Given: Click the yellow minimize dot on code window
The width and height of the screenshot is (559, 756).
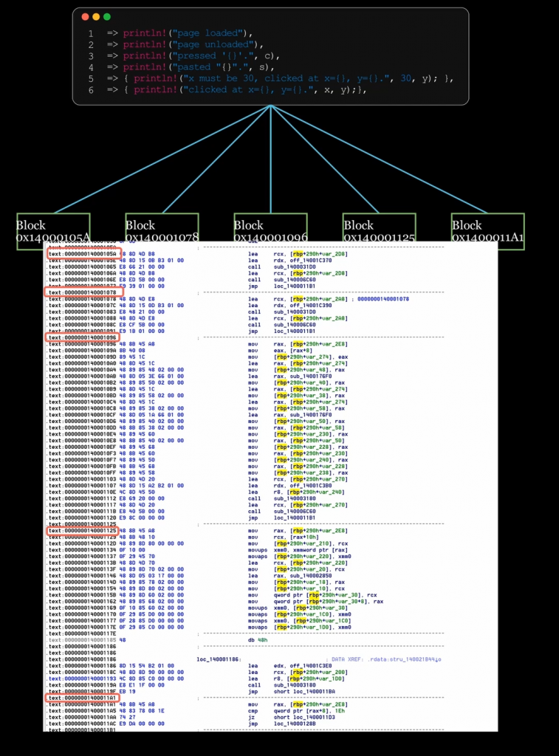Looking at the screenshot, I should (96, 17).
